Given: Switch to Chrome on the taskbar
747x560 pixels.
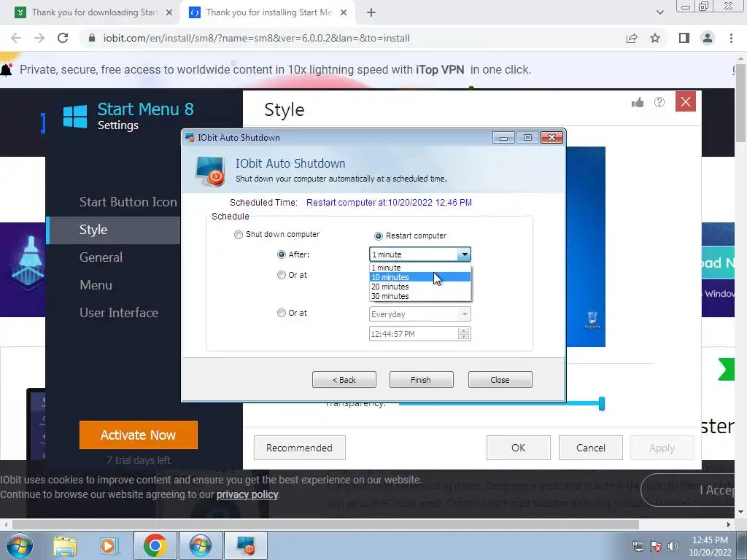Looking at the screenshot, I should 155,545.
